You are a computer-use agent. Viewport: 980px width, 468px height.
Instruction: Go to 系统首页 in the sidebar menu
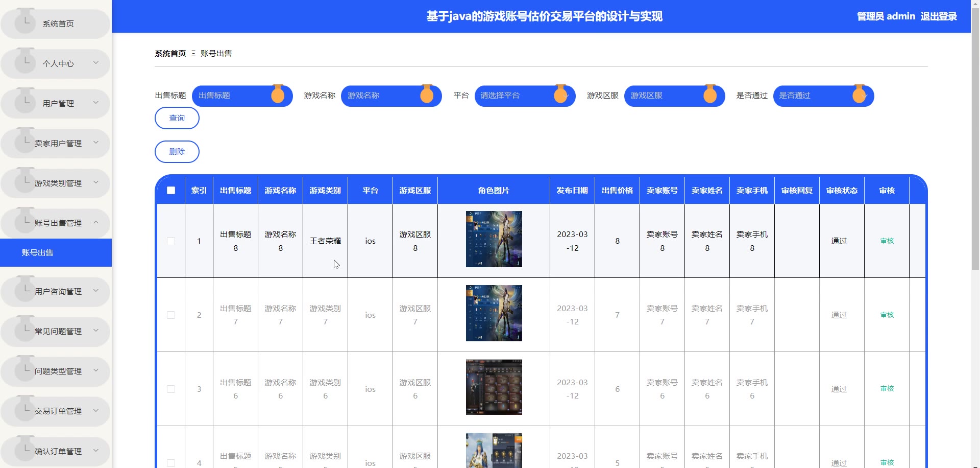(56, 24)
